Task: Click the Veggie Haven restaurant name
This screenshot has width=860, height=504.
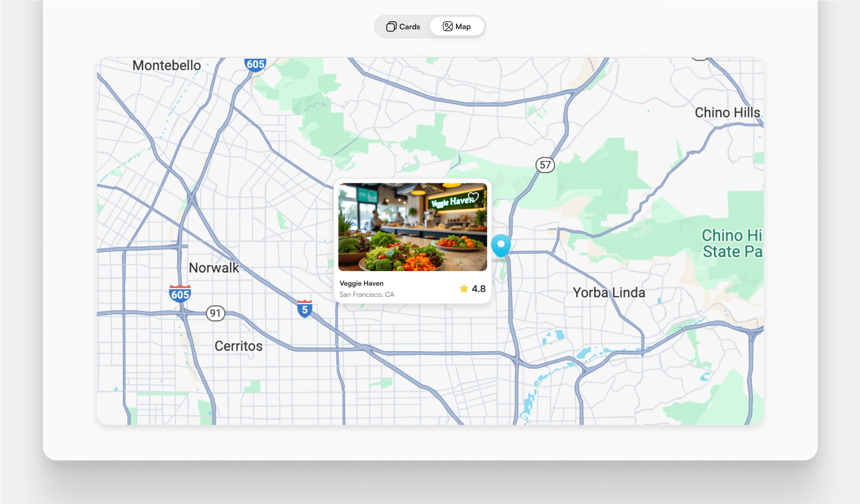Action: (x=362, y=283)
